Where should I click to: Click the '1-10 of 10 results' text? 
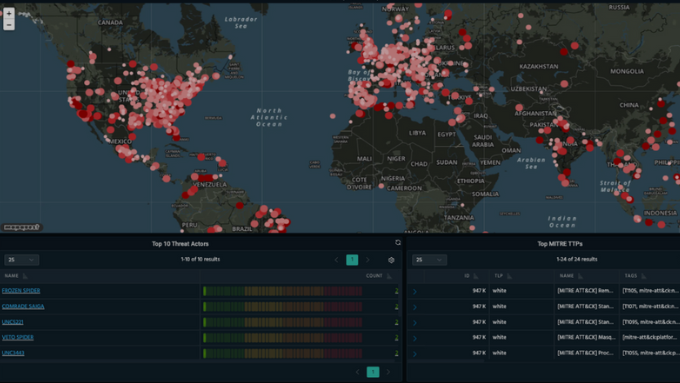(x=200, y=259)
